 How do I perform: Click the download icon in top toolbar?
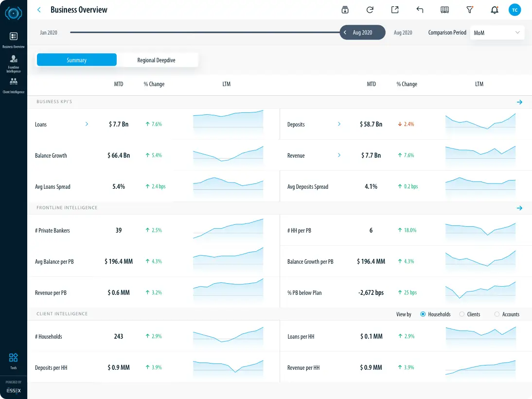(x=345, y=10)
